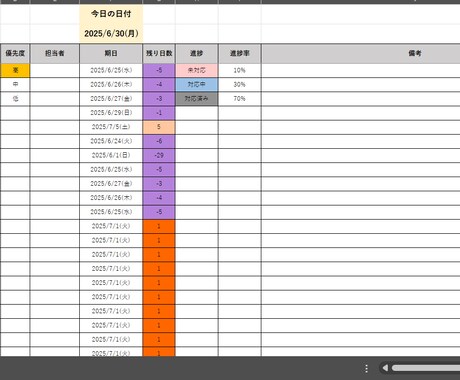Select the 進捗 column header

[x=197, y=53]
